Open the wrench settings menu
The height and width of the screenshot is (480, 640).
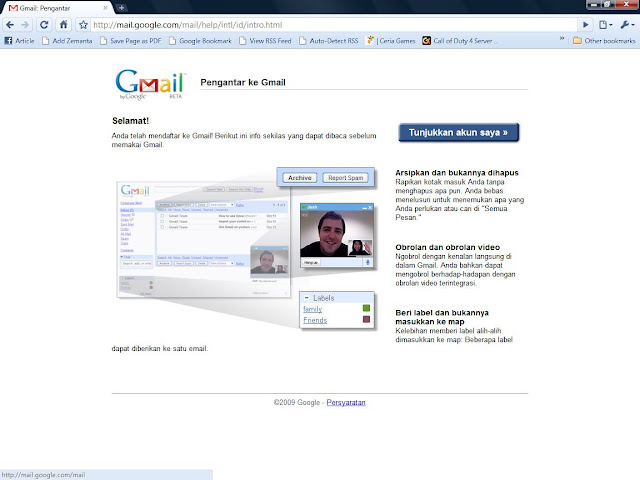(x=627, y=25)
